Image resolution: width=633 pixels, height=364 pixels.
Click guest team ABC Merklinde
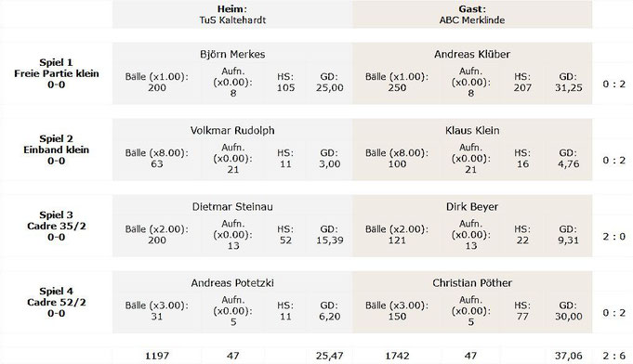(472, 20)
